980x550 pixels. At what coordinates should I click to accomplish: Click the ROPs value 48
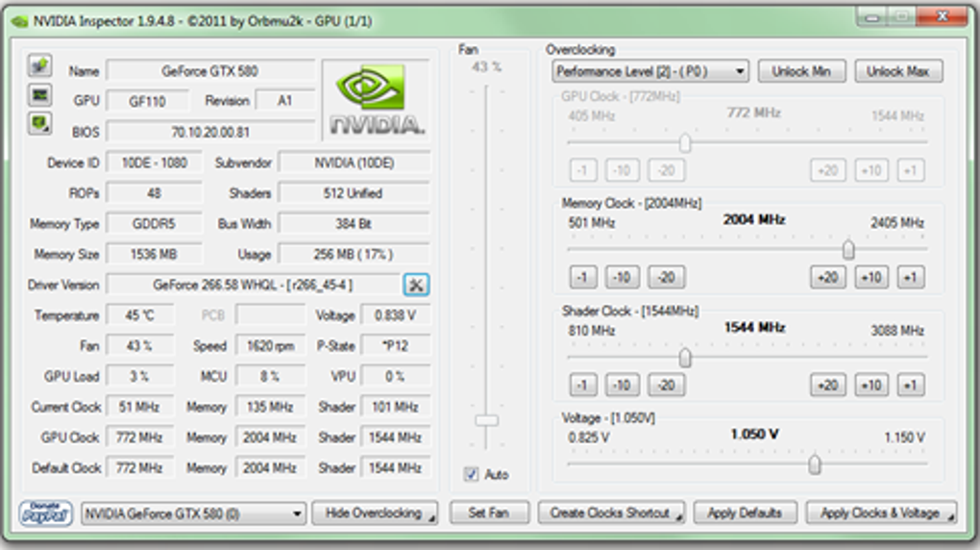[154, 193]
